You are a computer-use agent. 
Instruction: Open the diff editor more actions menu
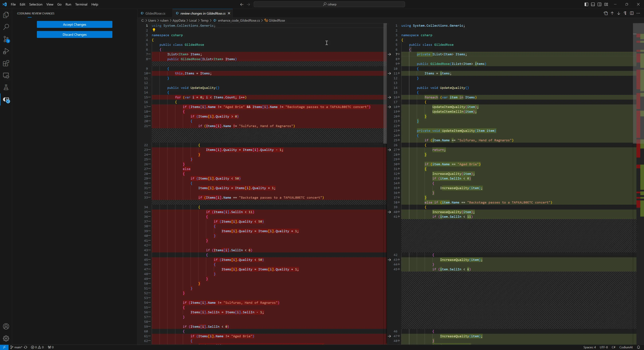[638, 13]
